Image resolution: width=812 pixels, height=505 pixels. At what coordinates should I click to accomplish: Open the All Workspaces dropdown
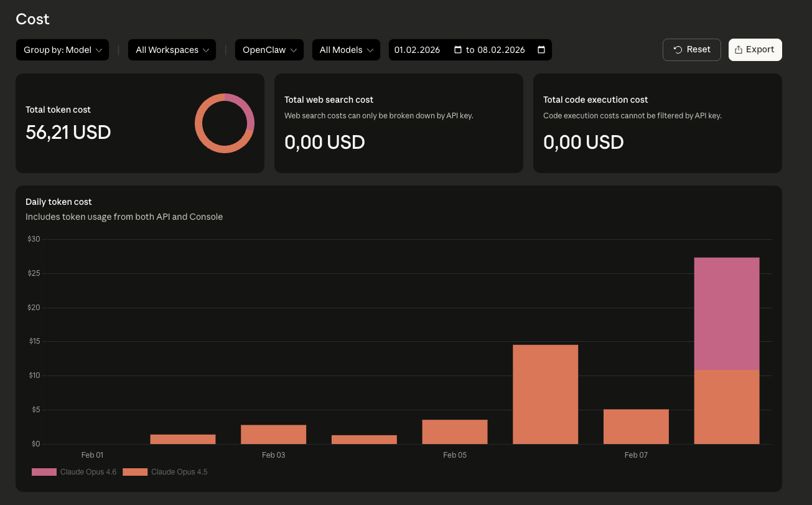click(172, 50)
